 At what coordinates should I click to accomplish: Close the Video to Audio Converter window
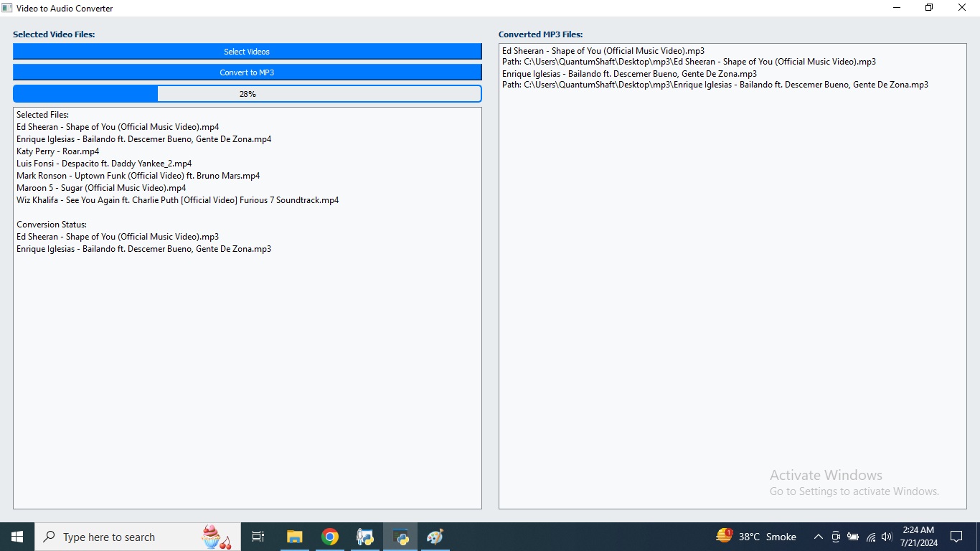click(963, 8)
